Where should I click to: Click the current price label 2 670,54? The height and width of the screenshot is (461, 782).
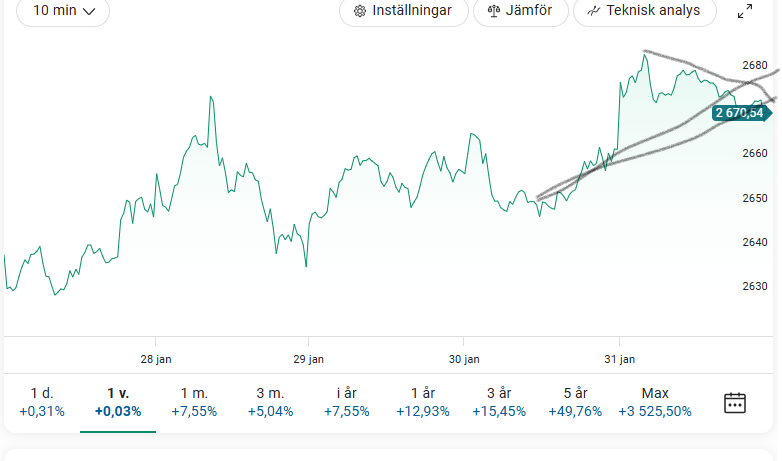point(745,113)
